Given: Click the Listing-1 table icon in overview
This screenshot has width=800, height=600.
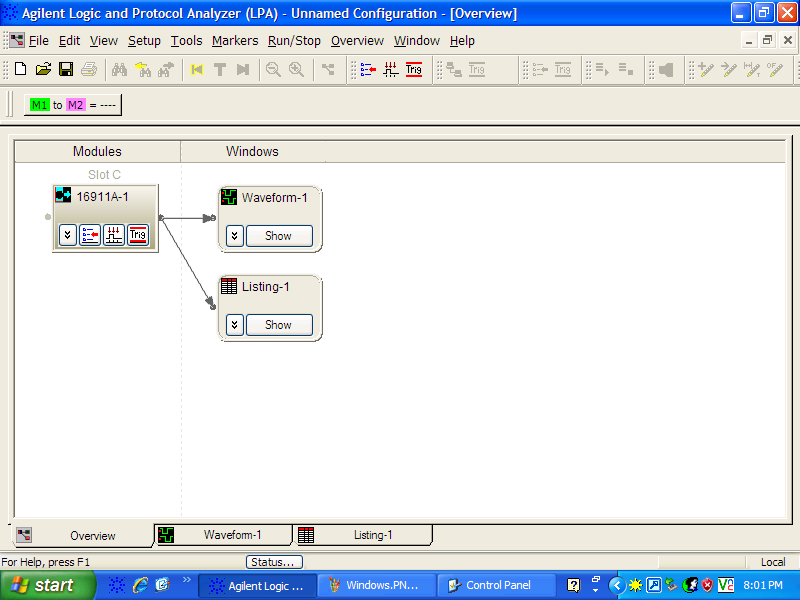Looking at the screenshot, I should tap(229, 286).
